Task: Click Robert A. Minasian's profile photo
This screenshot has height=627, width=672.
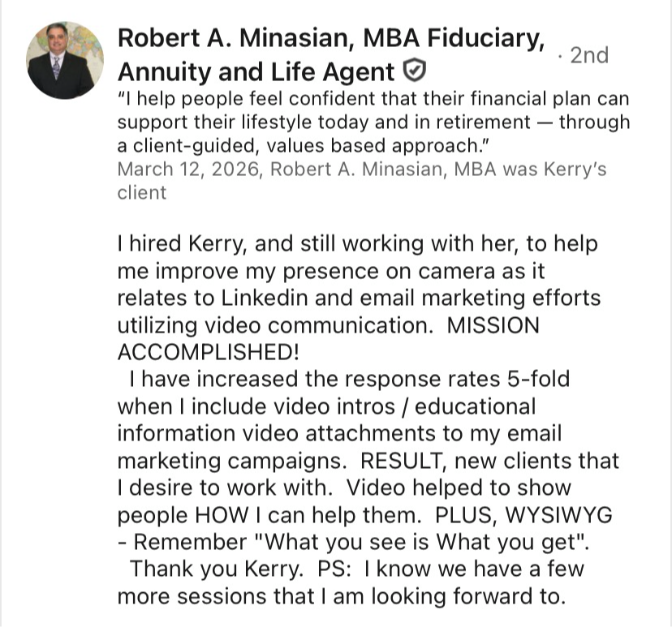Action: [66, 61]
